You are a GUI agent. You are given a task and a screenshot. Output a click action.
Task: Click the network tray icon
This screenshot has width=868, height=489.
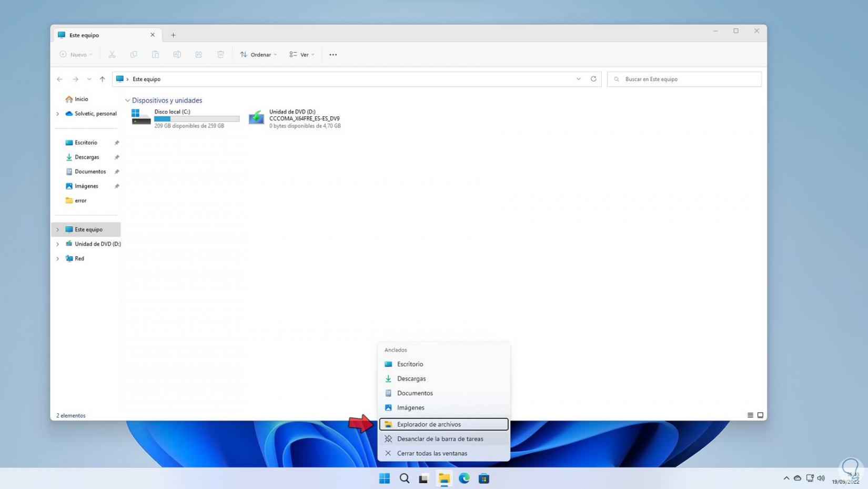[x=810, y=478]
